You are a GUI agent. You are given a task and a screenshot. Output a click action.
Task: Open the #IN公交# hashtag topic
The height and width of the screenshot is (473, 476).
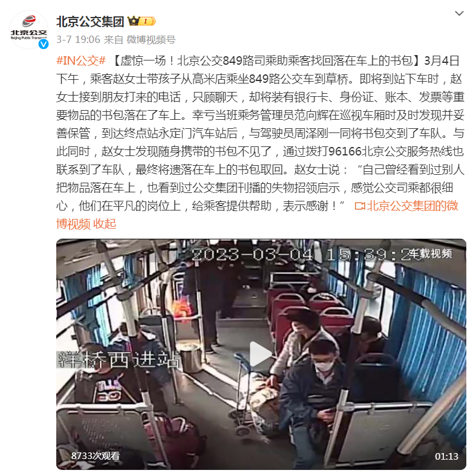(81, 60)
